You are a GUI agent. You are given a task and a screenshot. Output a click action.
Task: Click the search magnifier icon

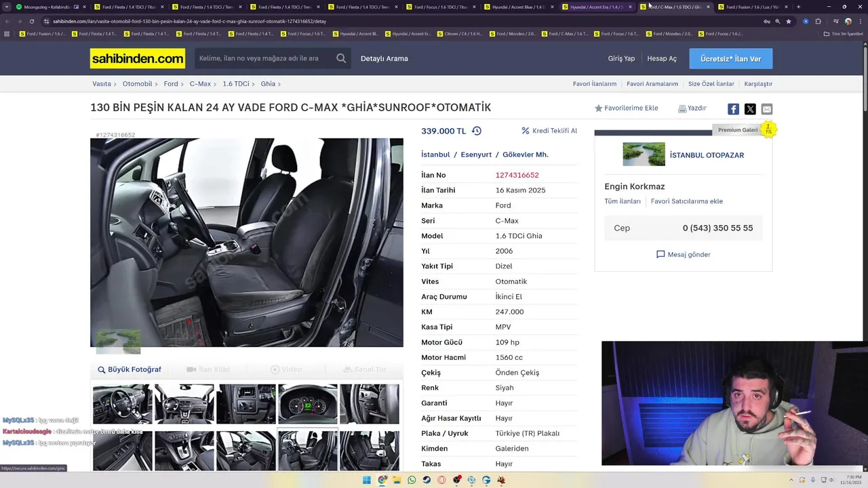pos(341,58)
